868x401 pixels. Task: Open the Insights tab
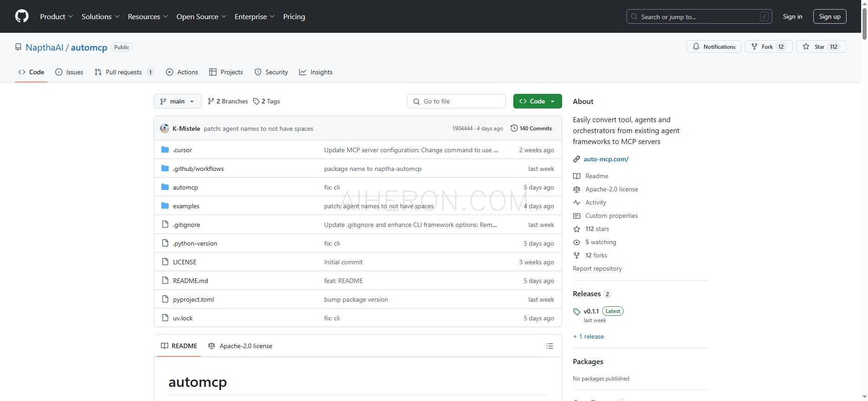point(316,72)
